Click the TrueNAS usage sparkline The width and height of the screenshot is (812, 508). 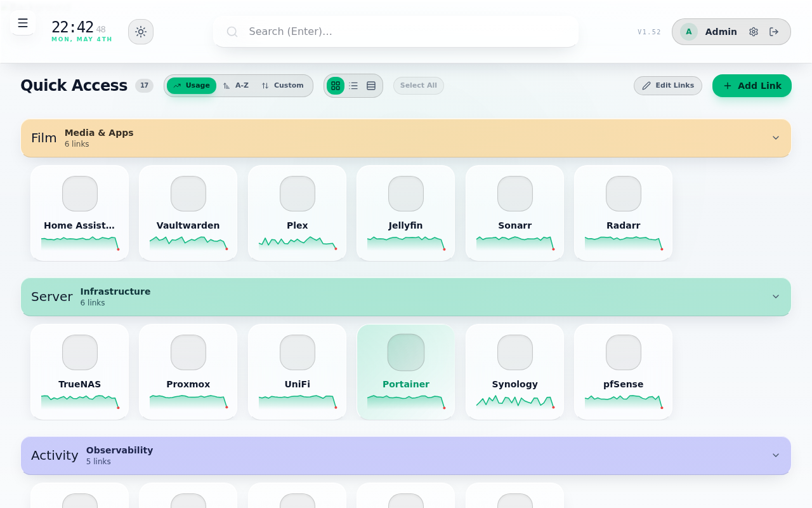tap(80, 401)
